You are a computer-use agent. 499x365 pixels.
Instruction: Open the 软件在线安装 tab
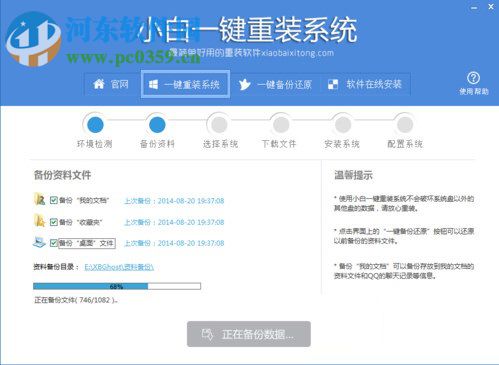click(365, 84)
